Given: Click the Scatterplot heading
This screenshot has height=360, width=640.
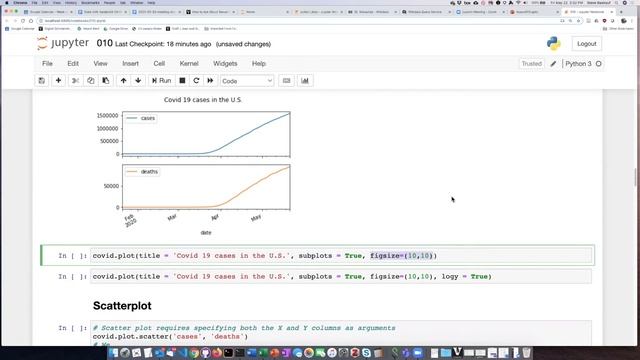Looking at the screenshot, I should click(122, 306).
